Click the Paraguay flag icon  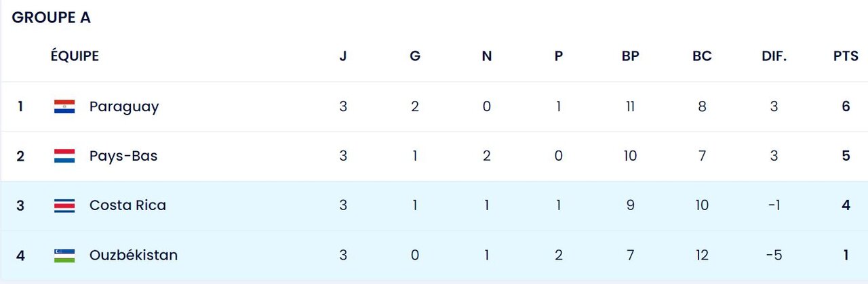pyautogui.click(x=64, y=106)
